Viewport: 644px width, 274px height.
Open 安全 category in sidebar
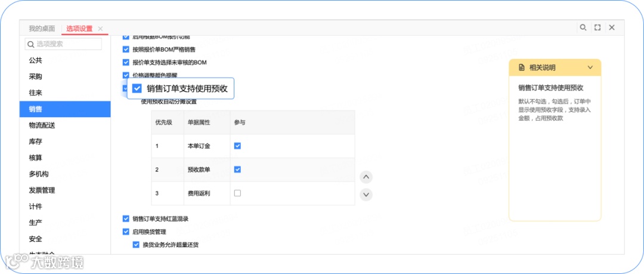65,239
